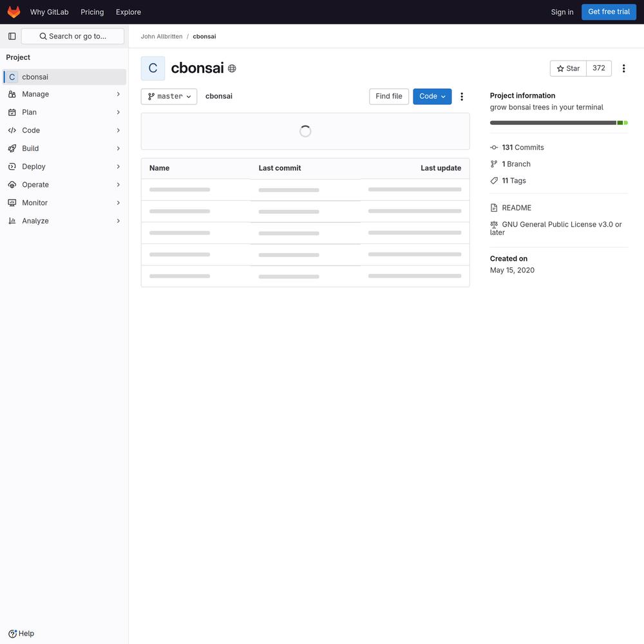Star the cbonsai project
644x644 pixels.
568,69
